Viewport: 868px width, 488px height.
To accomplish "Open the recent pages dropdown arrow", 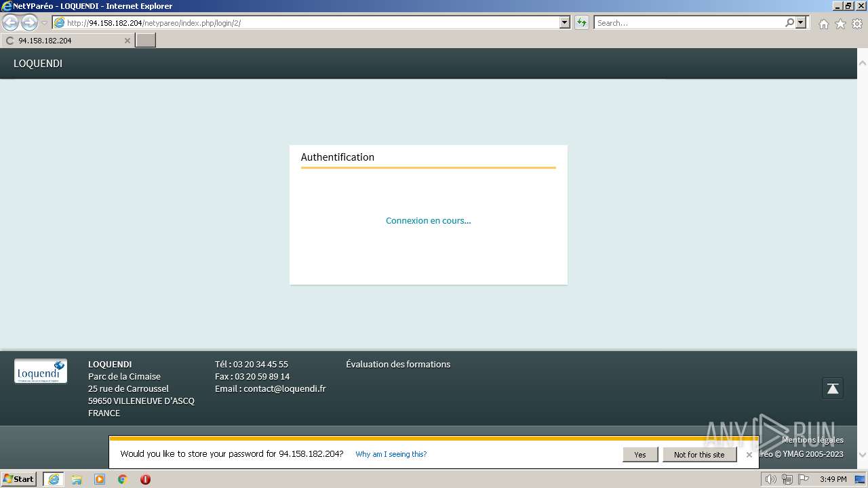I will coord(45,23).
